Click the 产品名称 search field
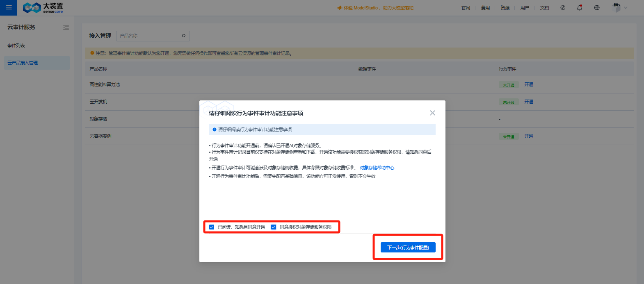This screenshot has height=284, width=644. pyautogui.click(x=153, y=36)
